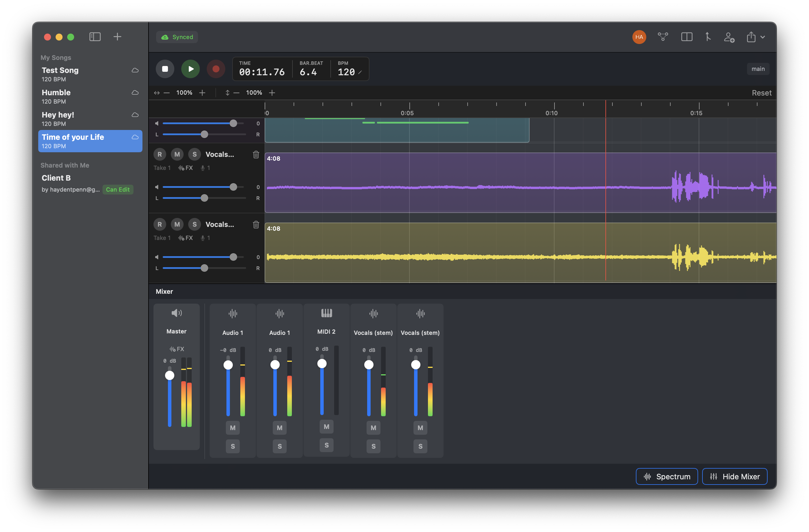Viewport: 809px width, 532px height.
Task: Click the add collaborator person icon
Action: 729,37
